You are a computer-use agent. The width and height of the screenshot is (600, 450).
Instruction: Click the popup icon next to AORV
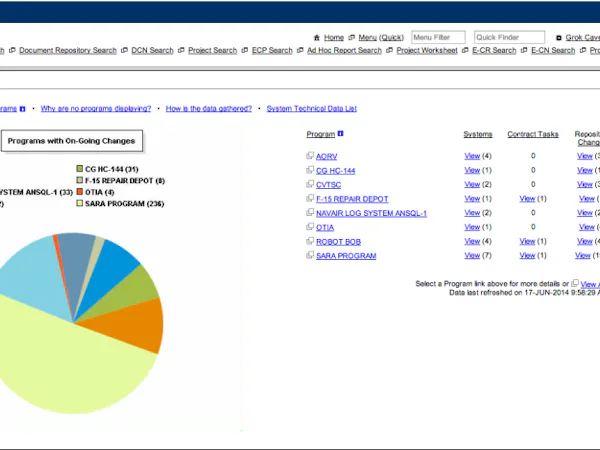coord(310,155)
